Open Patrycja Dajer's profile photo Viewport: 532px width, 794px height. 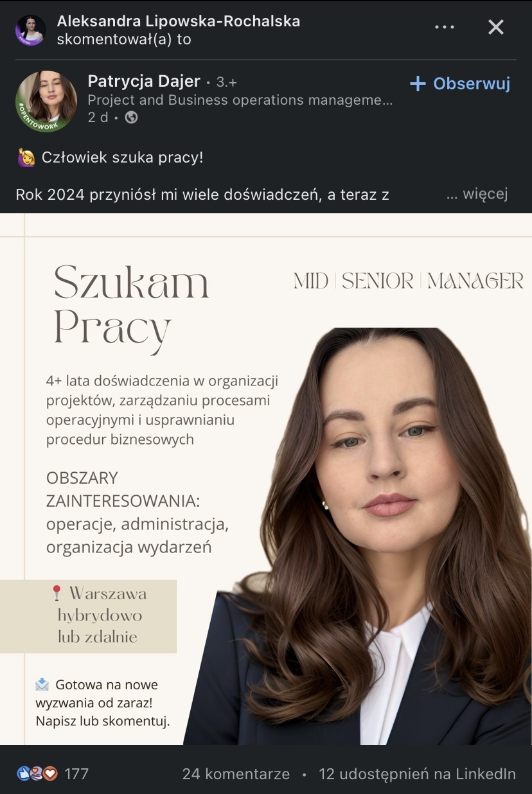tap(46, 101)
